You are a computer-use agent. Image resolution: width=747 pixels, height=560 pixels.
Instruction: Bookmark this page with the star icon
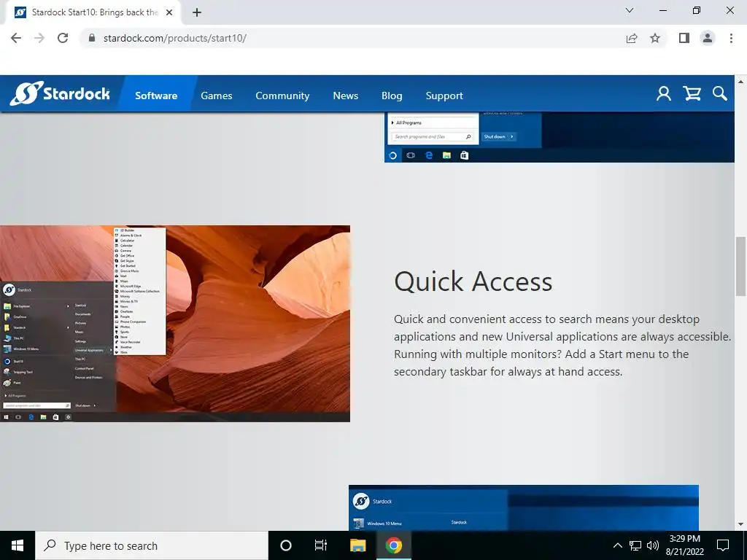point(655,38)
